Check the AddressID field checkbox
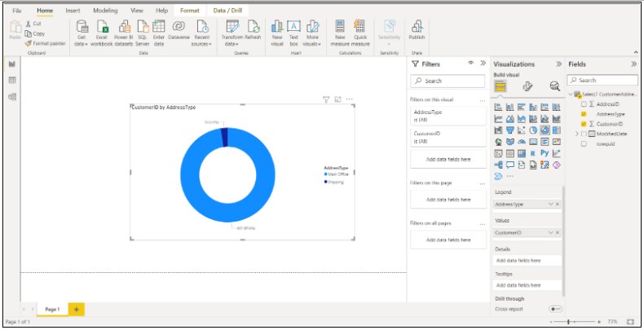Viewport: 644px width, 330px height. (584, 104)
